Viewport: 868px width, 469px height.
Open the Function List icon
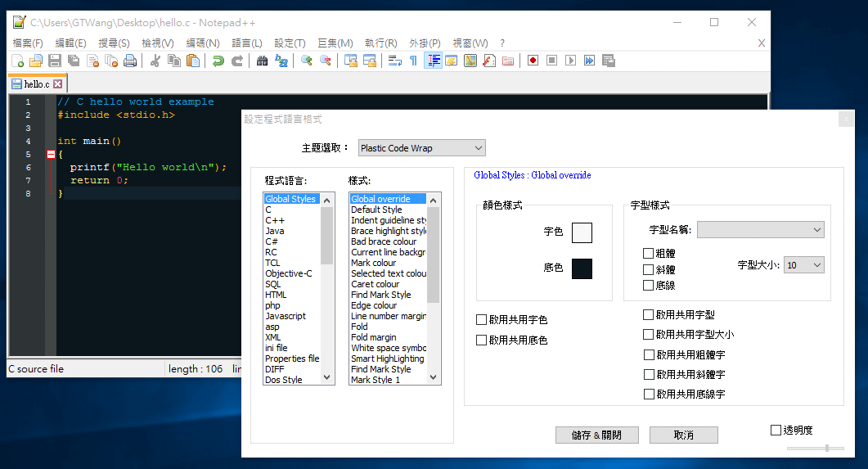(489, 61)
